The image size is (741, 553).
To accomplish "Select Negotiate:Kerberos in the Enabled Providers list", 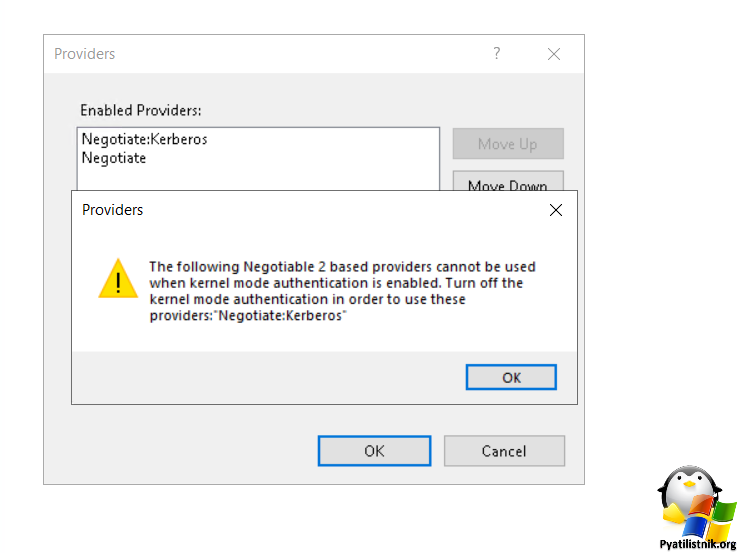I will (144, 139).
